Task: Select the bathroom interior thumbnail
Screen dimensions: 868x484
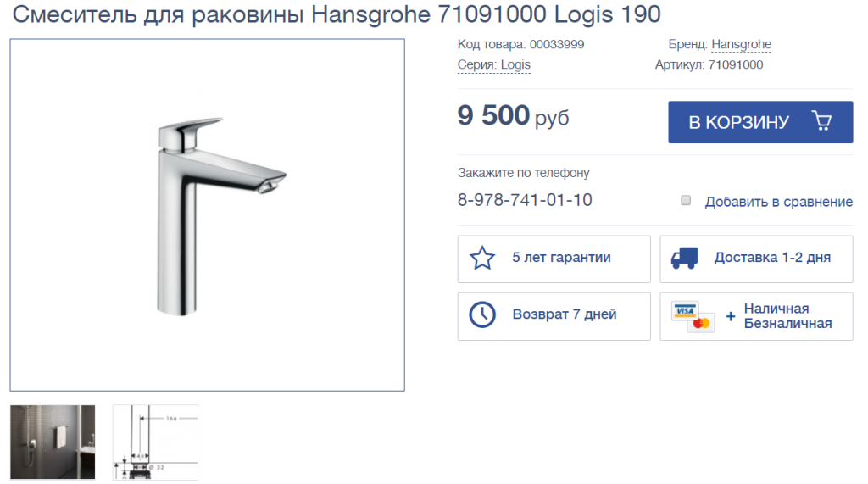Action: click(53, 442)
